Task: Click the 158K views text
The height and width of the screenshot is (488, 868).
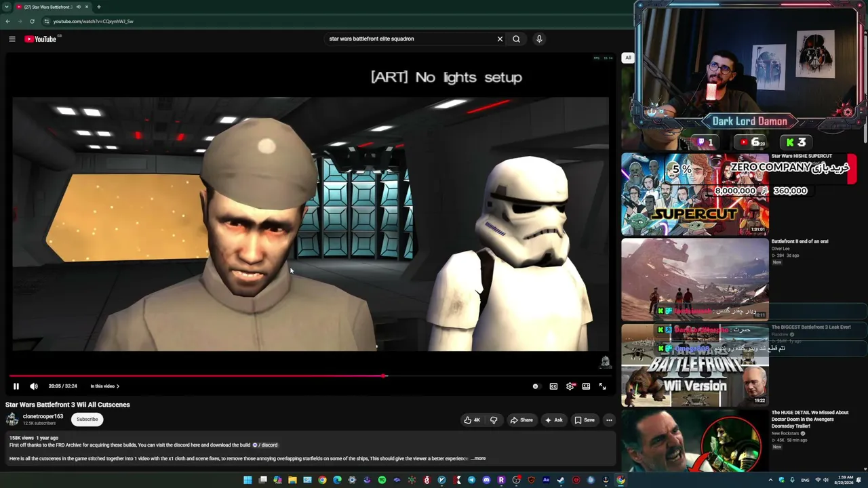Action: coord(21,438)
